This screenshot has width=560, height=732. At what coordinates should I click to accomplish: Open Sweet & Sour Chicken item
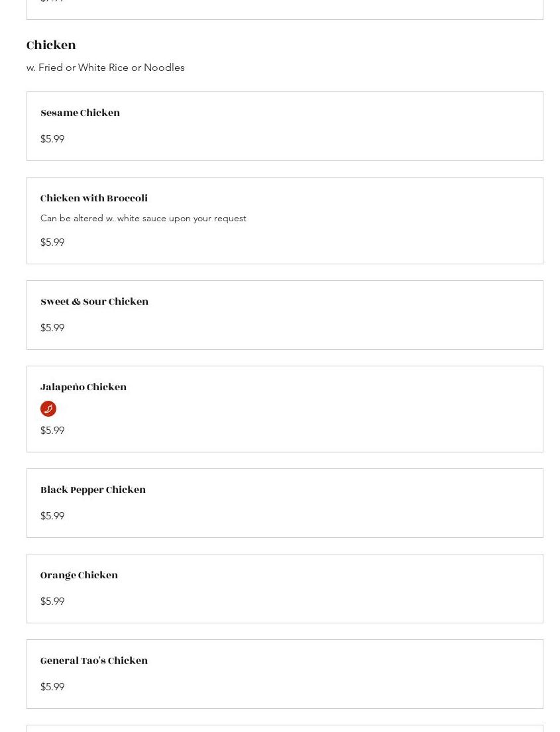coord(94,302)
